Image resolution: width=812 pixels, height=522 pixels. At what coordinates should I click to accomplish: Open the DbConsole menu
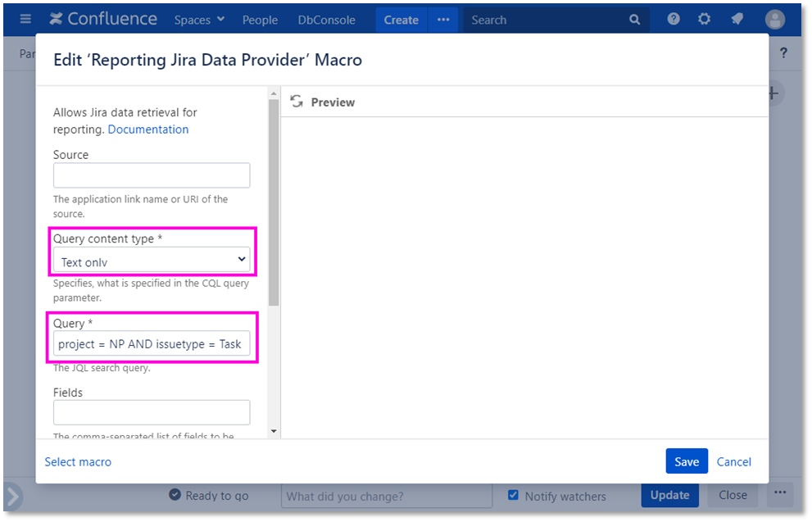tap(326, 20)
